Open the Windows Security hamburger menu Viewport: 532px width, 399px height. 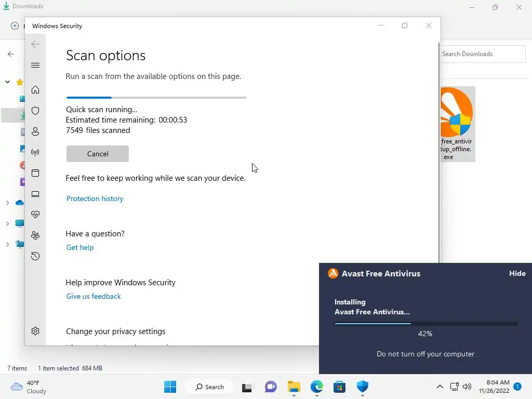(35, 65)
